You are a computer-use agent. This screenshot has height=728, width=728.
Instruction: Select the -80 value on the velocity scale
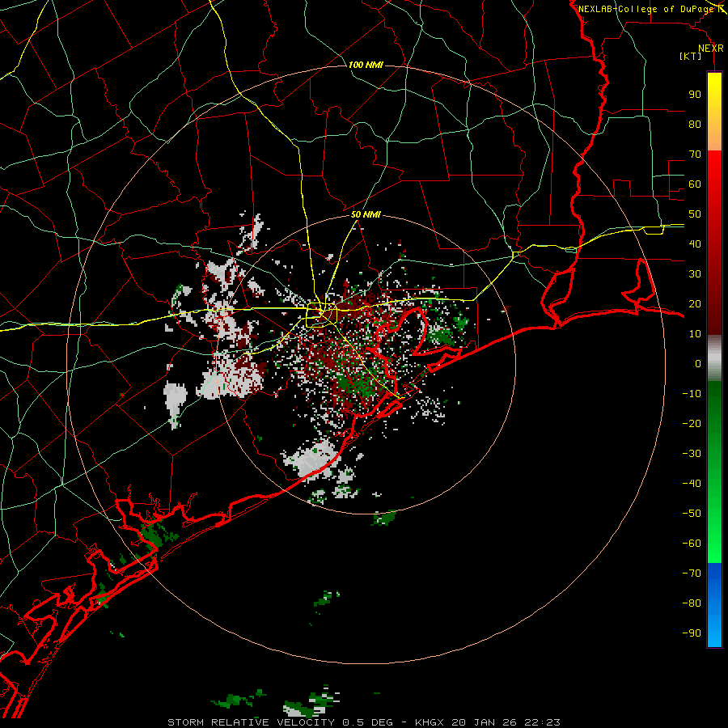(692, 603)
